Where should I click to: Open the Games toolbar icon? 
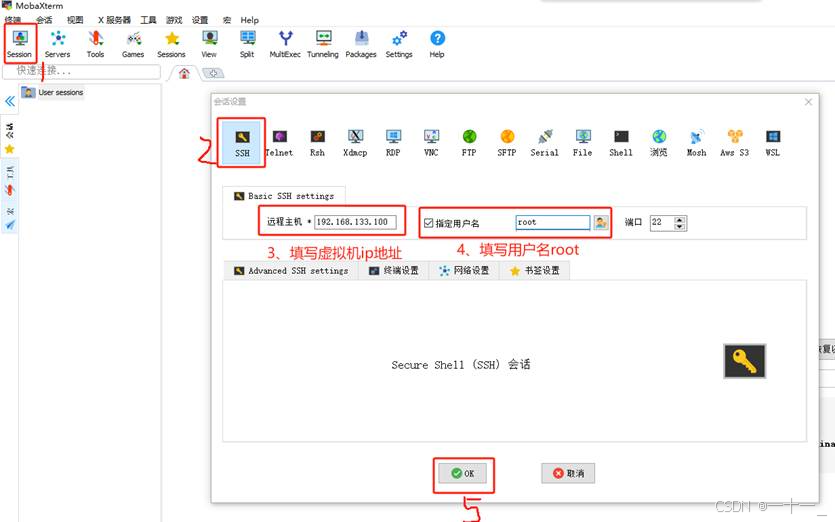[133, 44]
